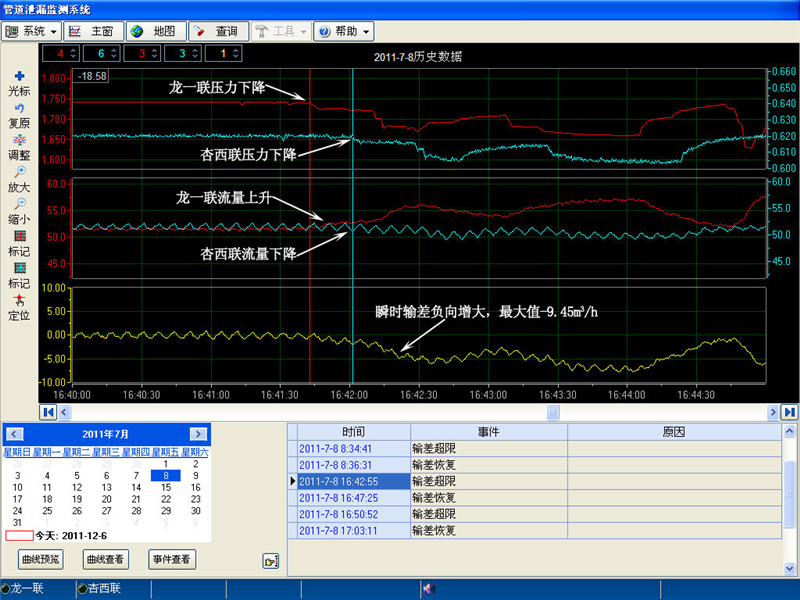This screenshot has height=600, width=800.
Task: Adjust the red 4 spinner value
Action: pos(73,53)
